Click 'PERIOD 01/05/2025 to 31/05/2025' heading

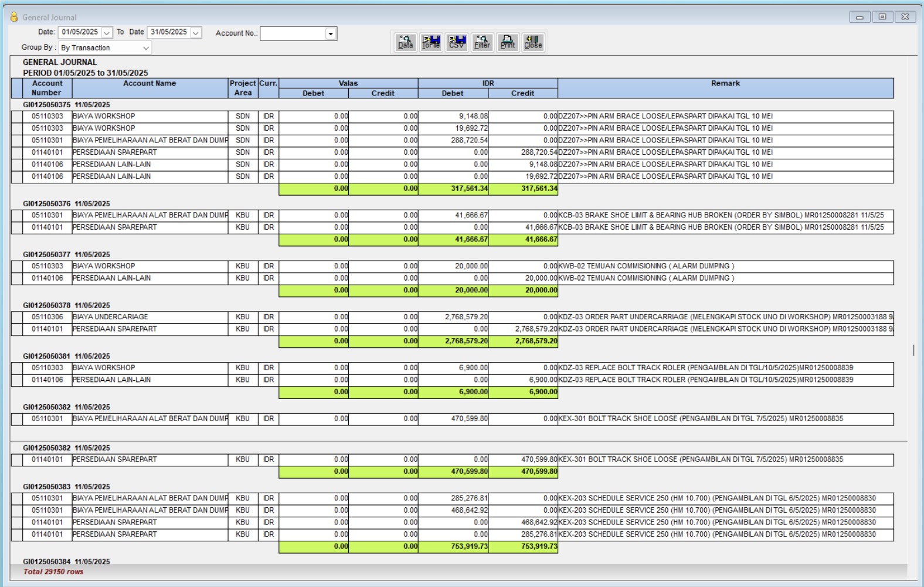pyautogui.click(x=86, y=73)
